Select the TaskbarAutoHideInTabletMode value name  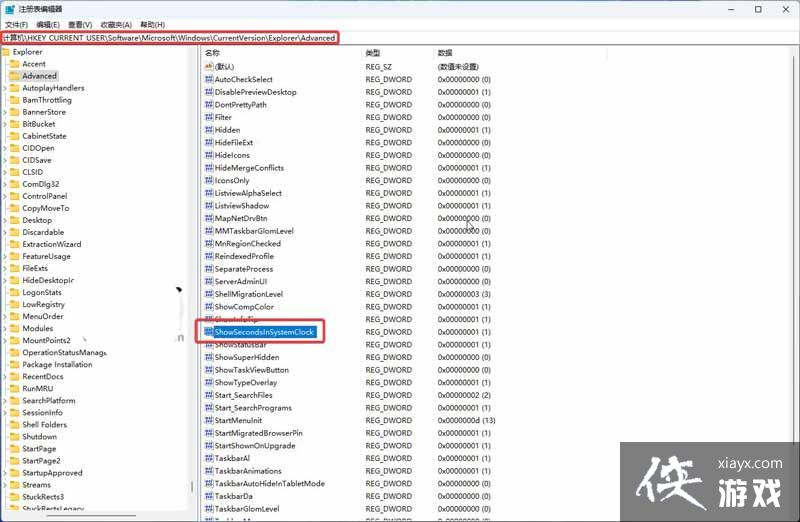(x=269, y=483)
